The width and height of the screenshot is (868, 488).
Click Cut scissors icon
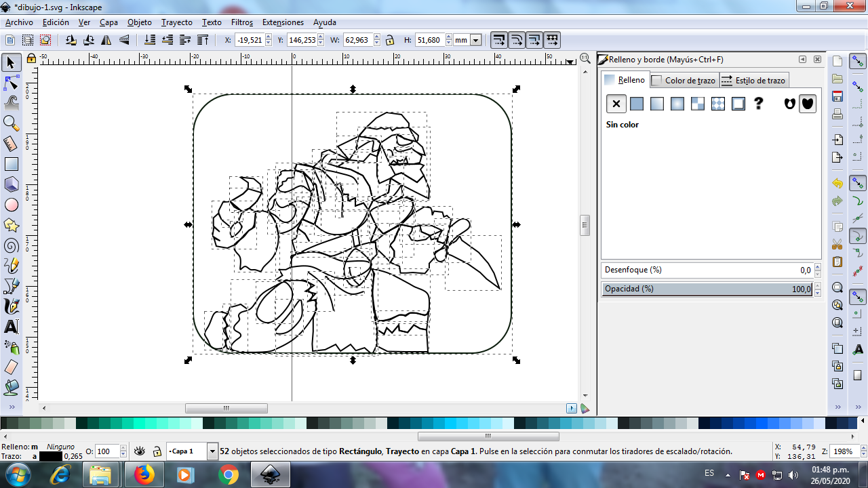coord(837,245)
